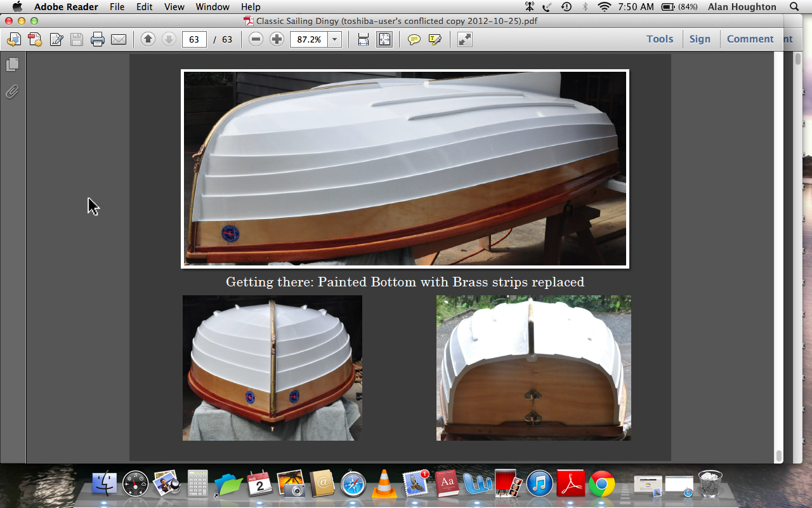812x508 pixels.
Task: Show the page thumbnails panel
Action: click(x=12, y=65)
